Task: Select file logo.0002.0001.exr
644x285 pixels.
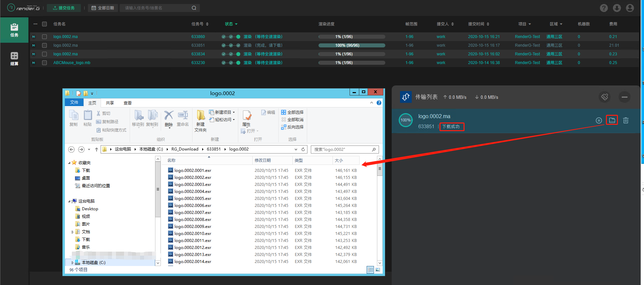Action: click(x=193, y=171)
